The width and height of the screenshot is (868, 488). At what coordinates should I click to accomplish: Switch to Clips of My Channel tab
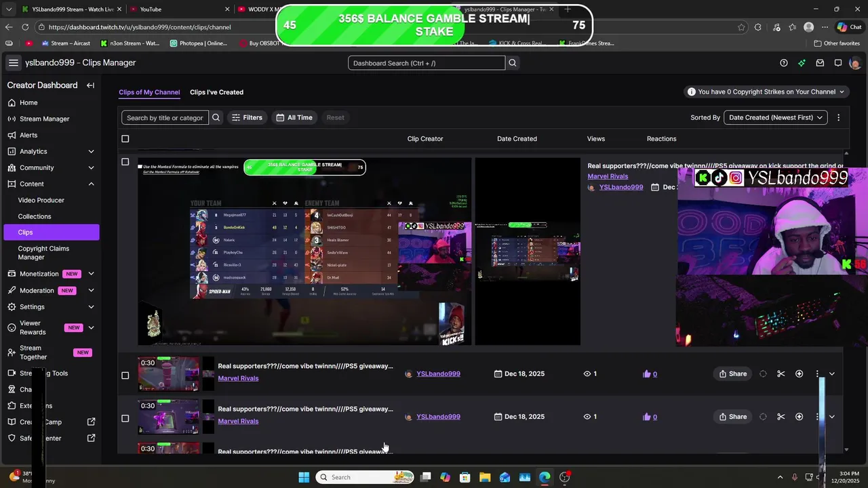tap(149, 92)
